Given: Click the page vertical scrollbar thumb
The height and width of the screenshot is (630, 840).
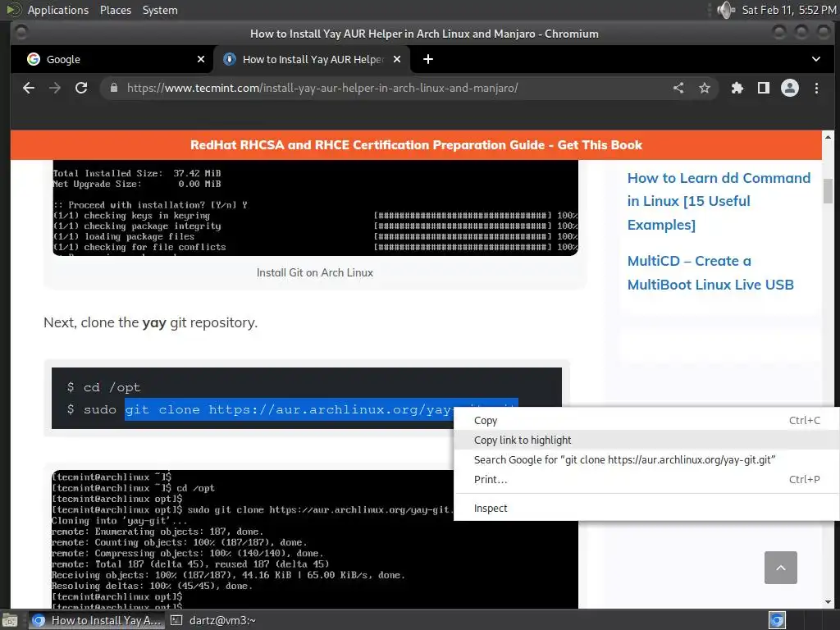Looking at the screenshot, I should pos(828,190).
